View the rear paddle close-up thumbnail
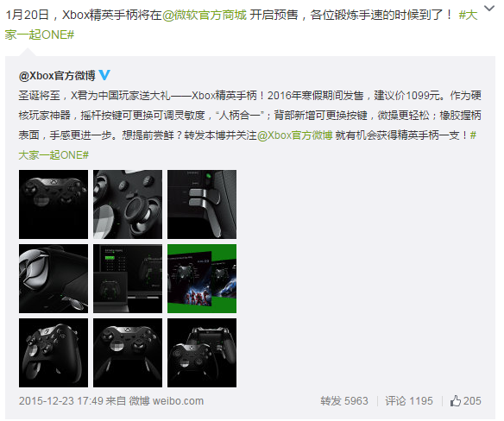504x421 pixels. point(202,204)
